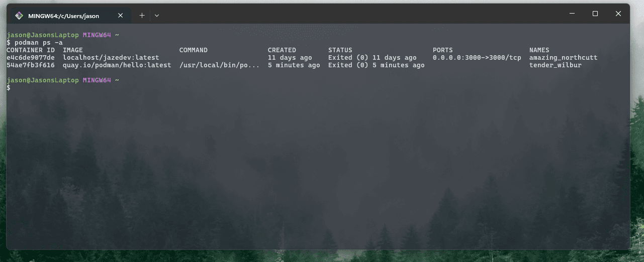Click container name amazing_northcutt

(x=564, y=58)
